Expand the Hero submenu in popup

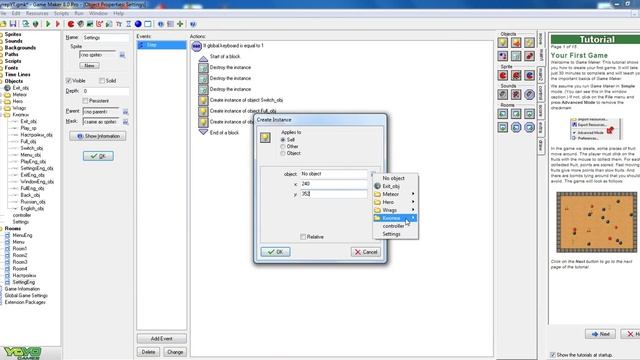(395, 202)
